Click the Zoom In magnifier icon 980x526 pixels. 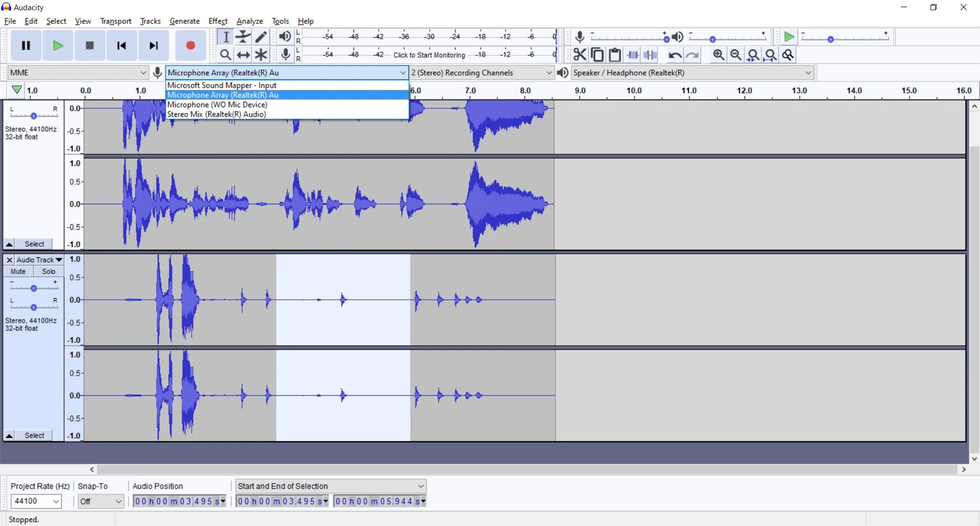pyautogui.click(x=718, y=55)
